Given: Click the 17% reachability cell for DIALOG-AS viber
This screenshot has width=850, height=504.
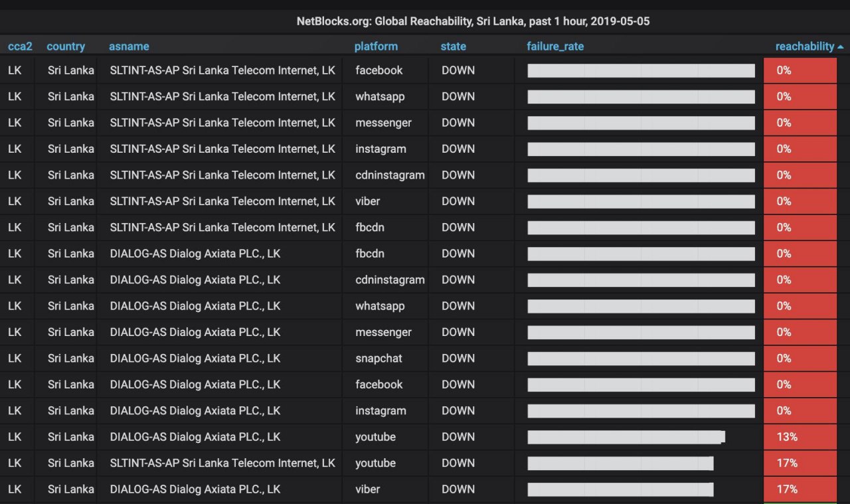Looking at the screenshot, I should point(800,489).
